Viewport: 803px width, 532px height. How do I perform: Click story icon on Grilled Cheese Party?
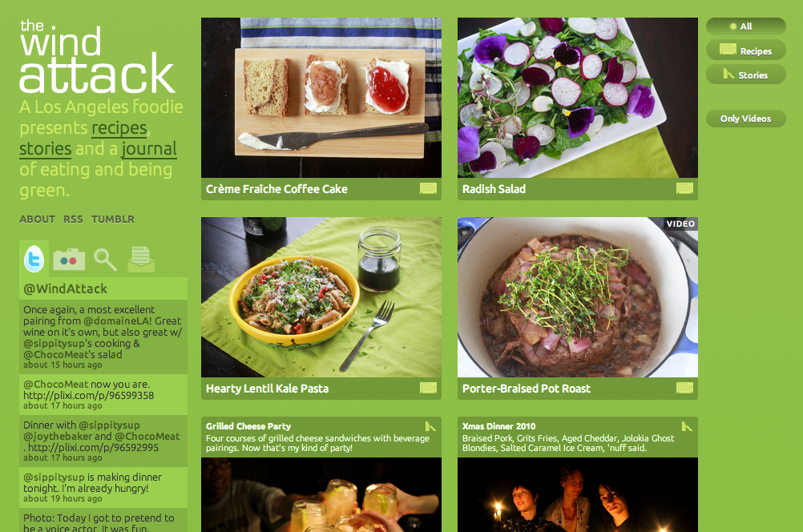[x=430, y=426]
